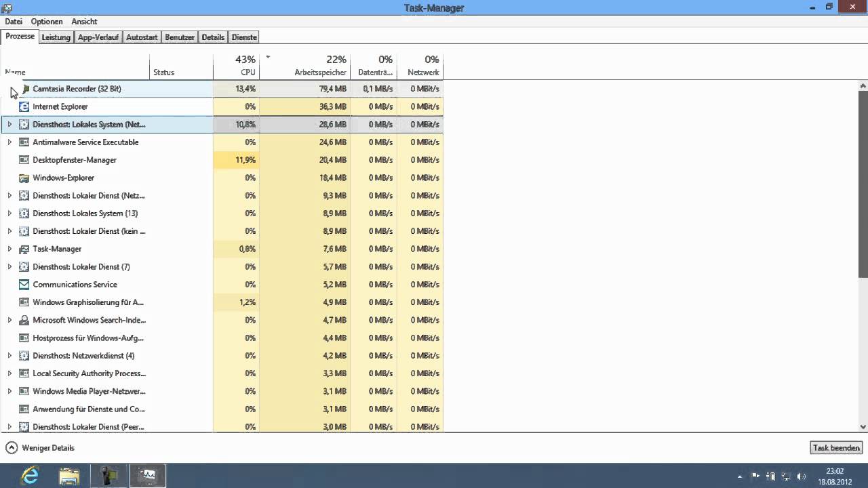868x488 pixels.
Task: Open the Optionen menu
Action: point(47,22)
